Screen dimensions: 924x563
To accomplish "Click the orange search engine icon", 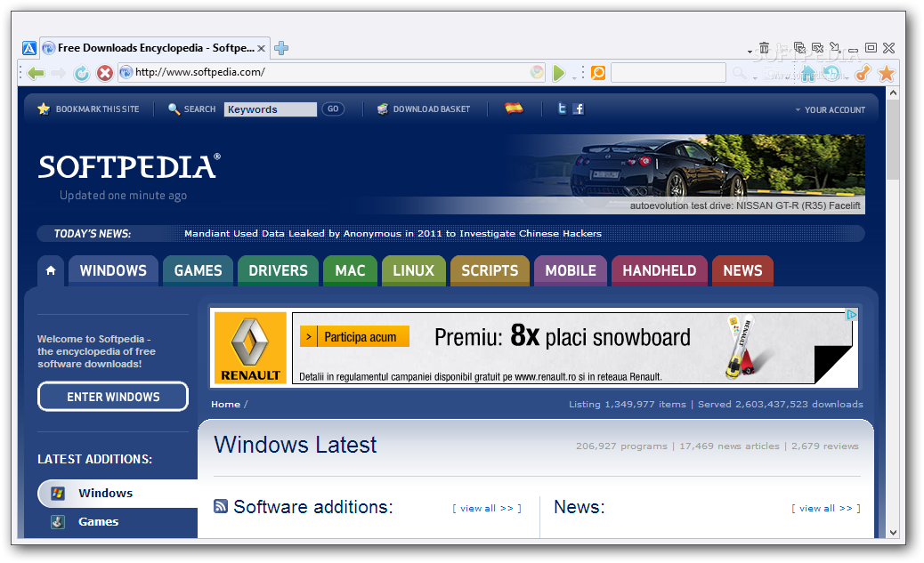I will tap(598, 72).
